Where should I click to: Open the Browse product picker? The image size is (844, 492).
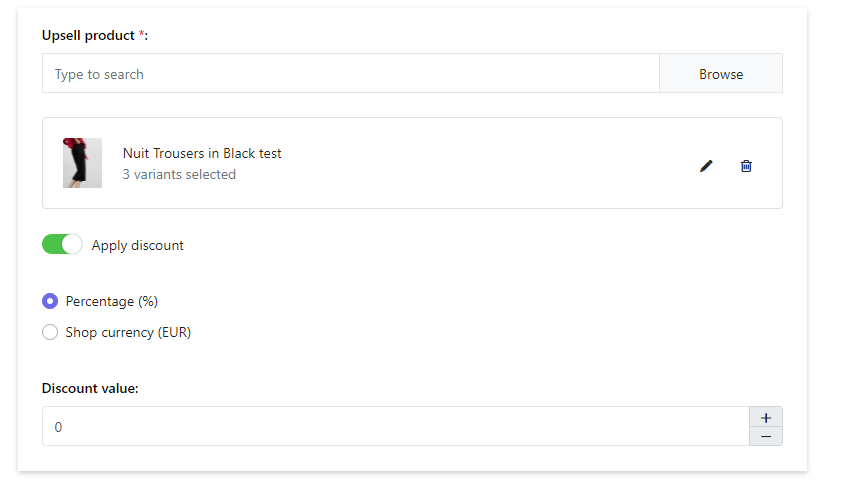point(721,74)
